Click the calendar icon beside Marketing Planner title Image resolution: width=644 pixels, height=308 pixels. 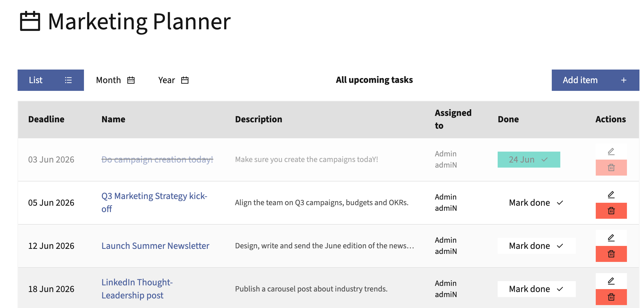click(x=30, y=21)
